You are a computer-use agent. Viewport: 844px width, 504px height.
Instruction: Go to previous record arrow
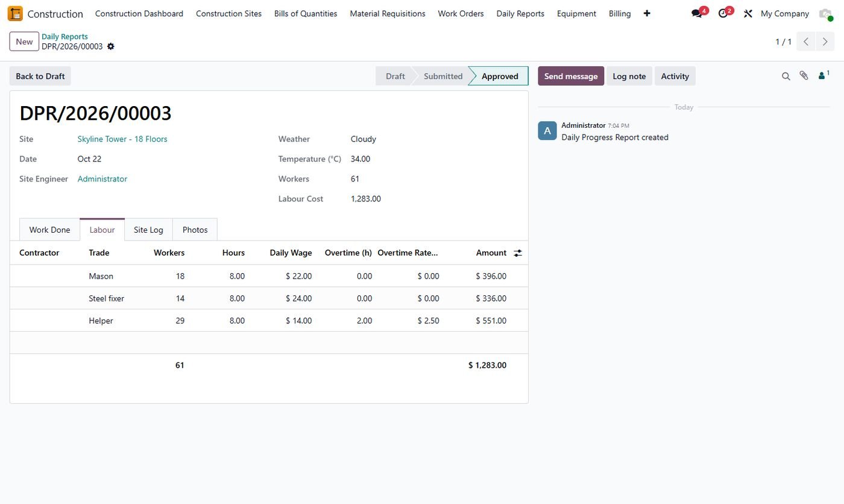(x=806, y=42)
